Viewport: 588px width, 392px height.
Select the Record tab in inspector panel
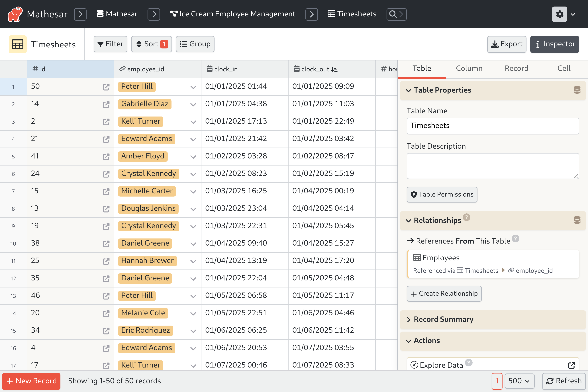(517, 68)
